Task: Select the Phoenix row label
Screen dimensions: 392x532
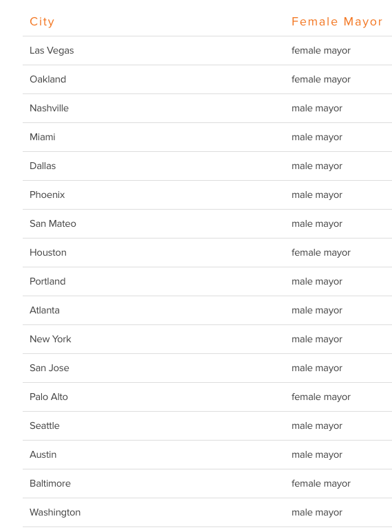Action: pyautogui.click(x=47, y=195)
